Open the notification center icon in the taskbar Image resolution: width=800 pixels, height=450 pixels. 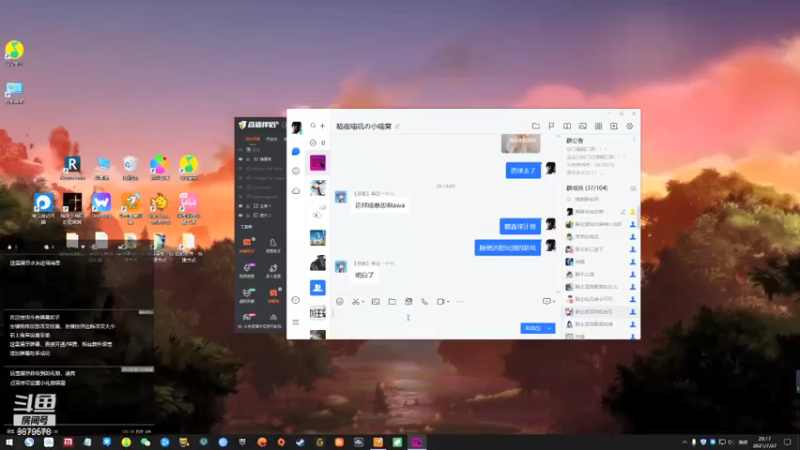787,442
